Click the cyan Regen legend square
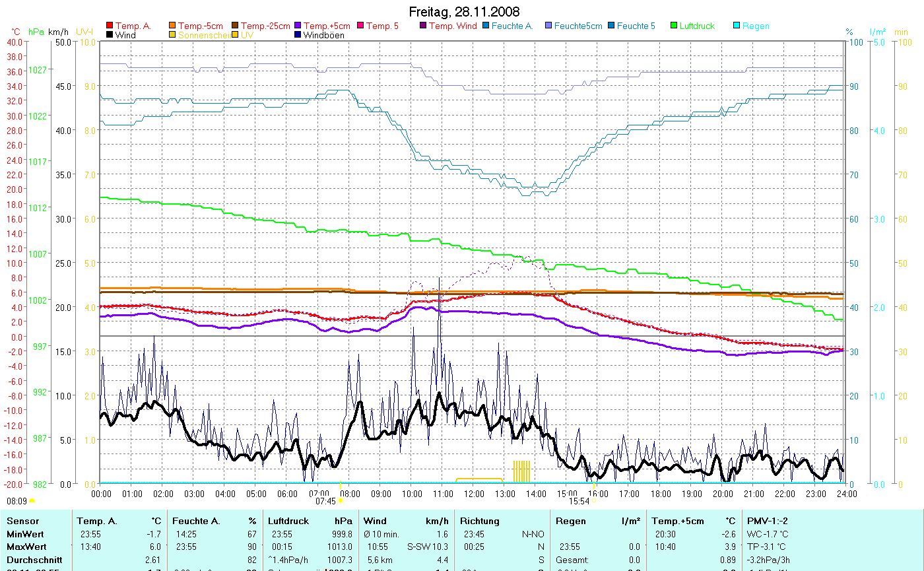This screenshot has height=571, width=924. tap(737, 26)
